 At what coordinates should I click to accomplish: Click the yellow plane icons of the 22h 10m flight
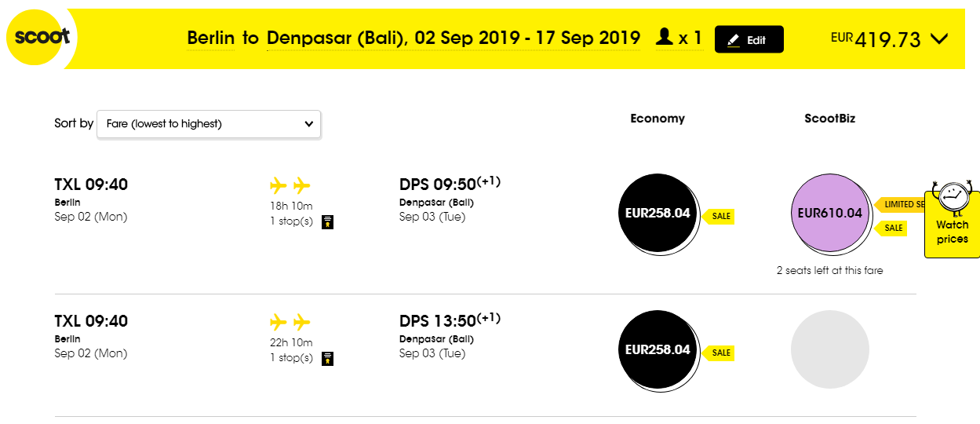290,322
